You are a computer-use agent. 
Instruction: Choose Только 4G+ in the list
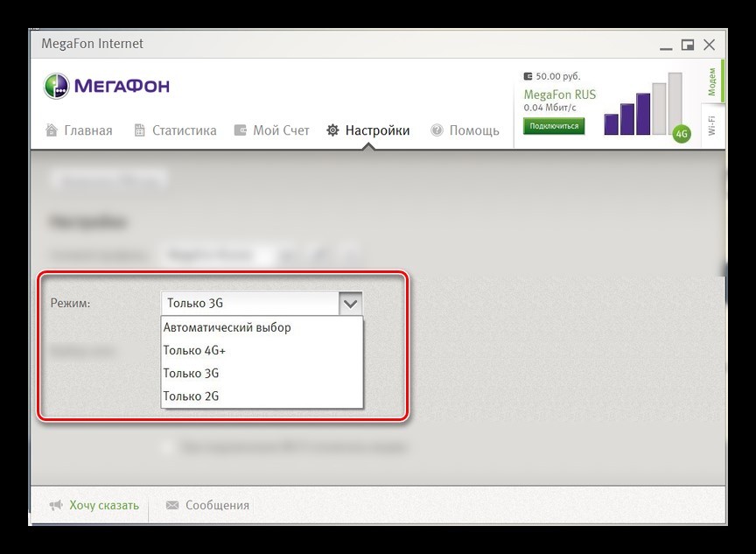click(262, 351)
